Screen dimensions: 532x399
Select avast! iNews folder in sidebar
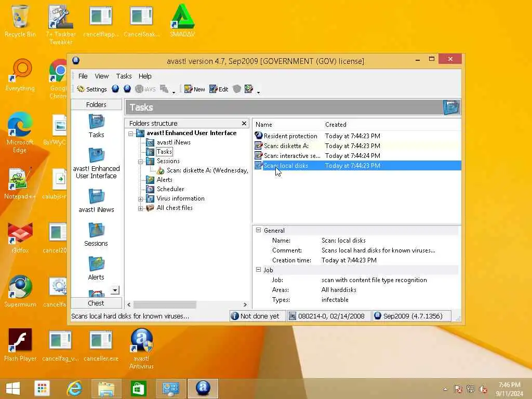click(96, 201)
